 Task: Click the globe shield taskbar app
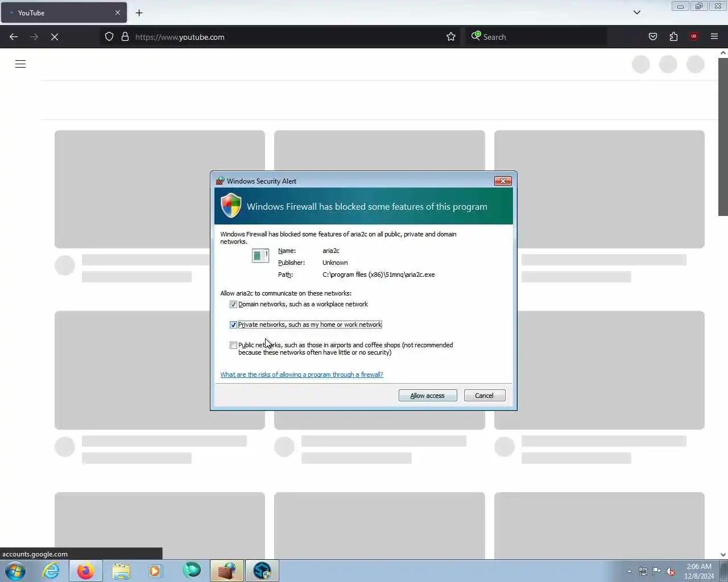262,571
